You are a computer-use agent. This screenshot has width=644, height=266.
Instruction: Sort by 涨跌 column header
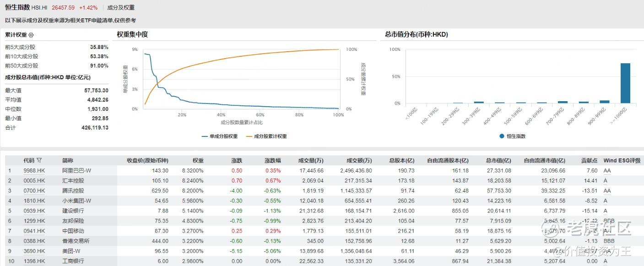(237, 160)
